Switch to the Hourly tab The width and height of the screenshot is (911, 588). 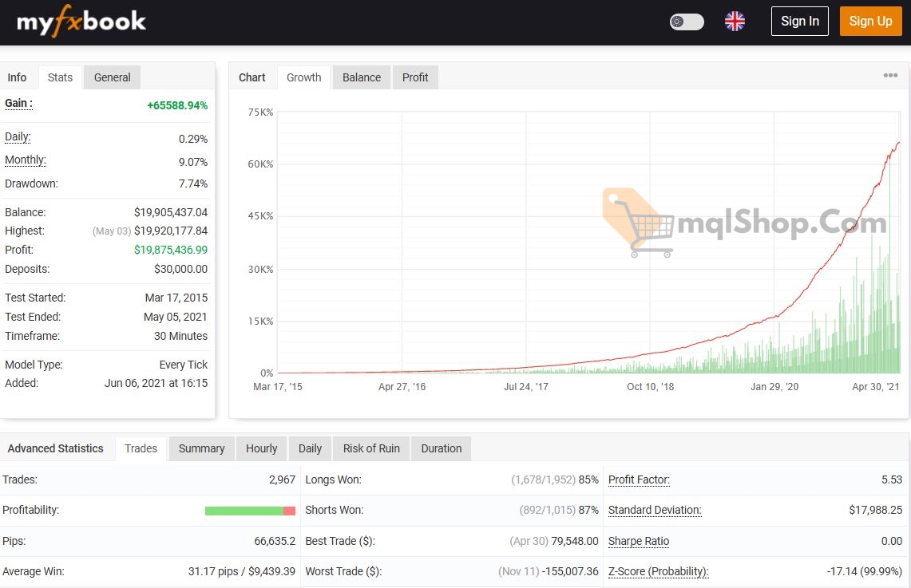pos(261,448)
